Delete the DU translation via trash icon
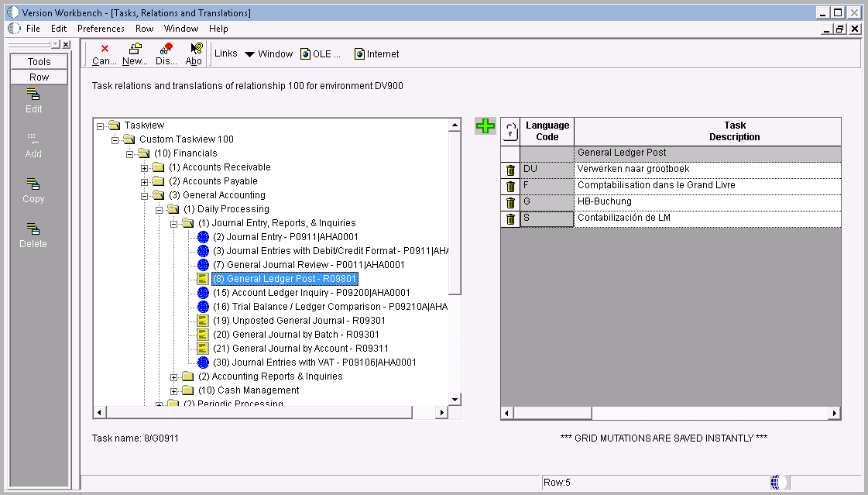This screenshot has height=495, width=868. coord(510,170)
